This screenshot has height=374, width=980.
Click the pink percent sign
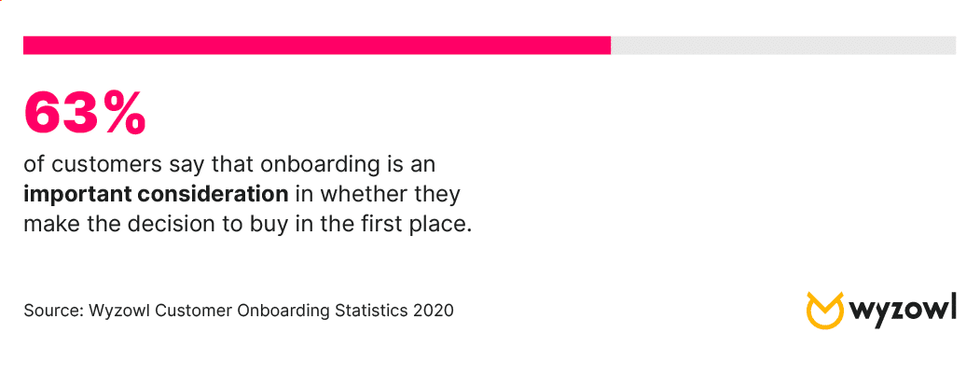coord(125,113)
